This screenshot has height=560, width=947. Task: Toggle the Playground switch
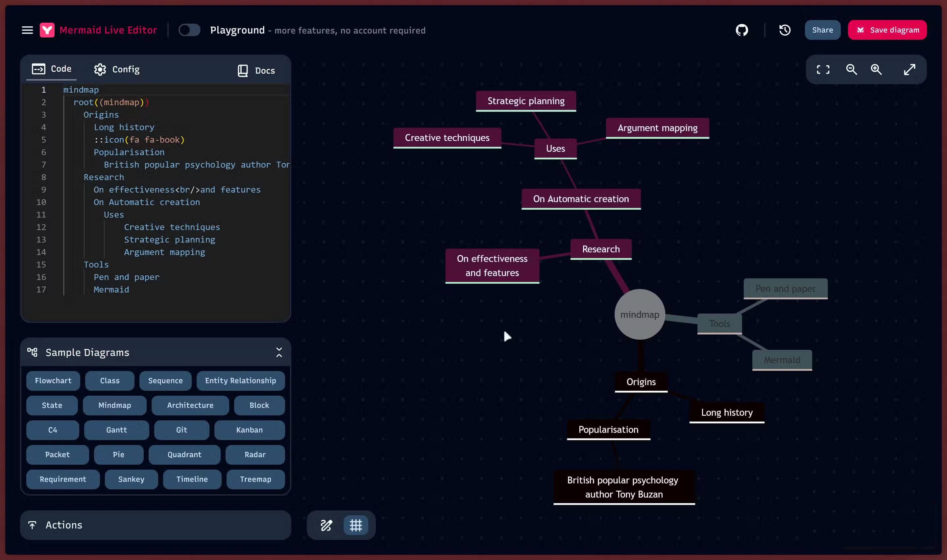pyautogui.click(x=189, y=30)
